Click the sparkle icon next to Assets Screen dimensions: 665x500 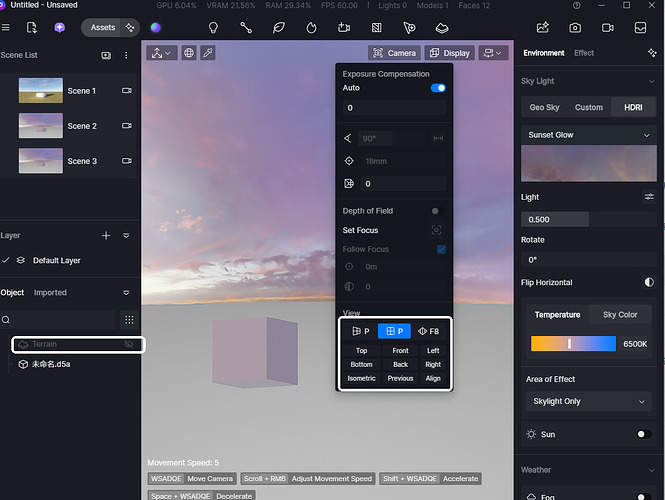[x=130, y=28]
